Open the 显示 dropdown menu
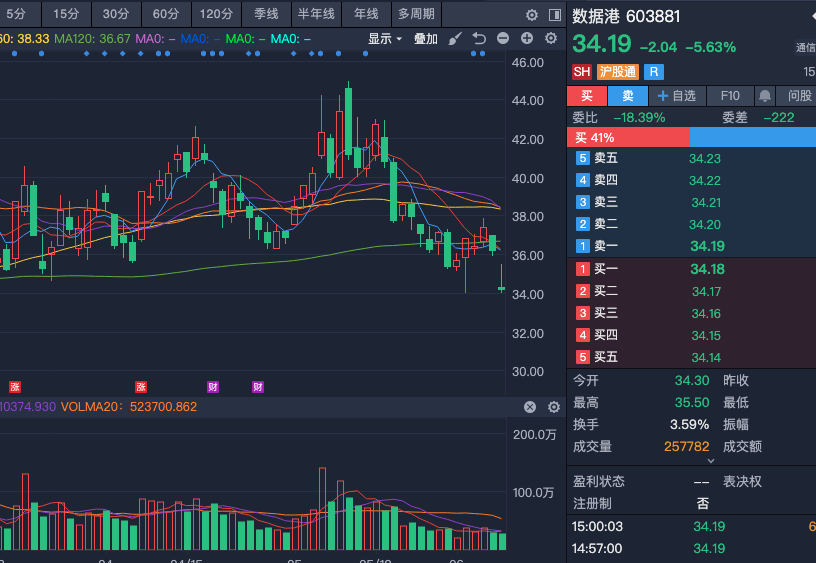This screenshot has height=563, width=816. pos(385,39)
